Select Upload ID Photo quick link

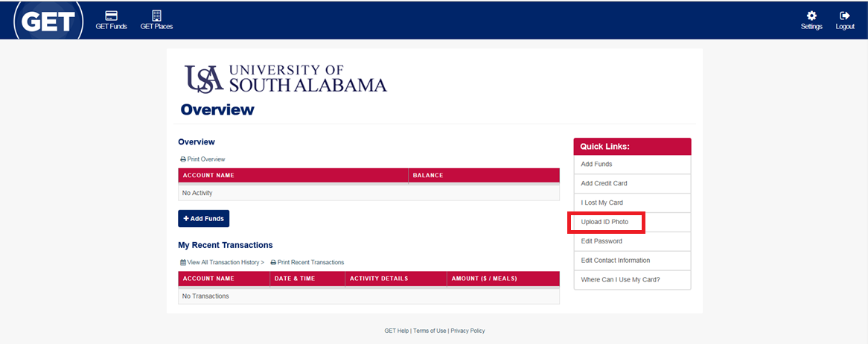click(x=632, y=222)
